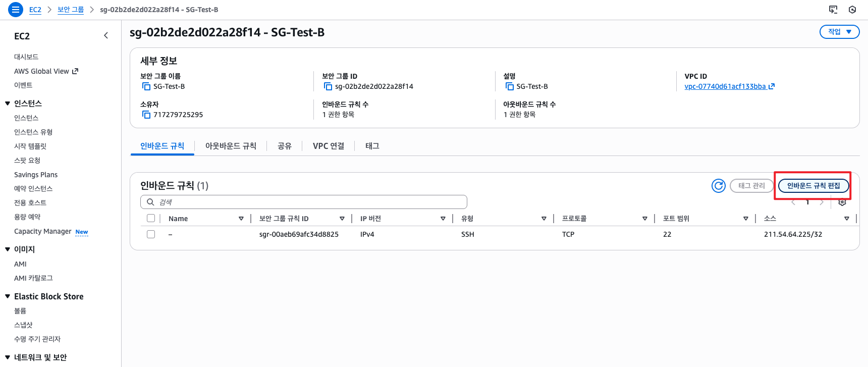Open 대시보드 in the sidebar

click(x=26, y=57)
